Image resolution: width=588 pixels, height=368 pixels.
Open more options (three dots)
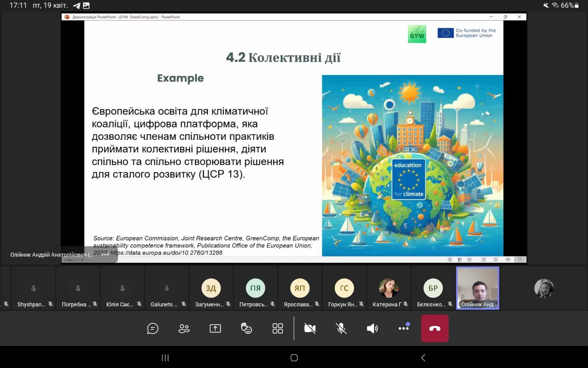[x=404, y=328]
